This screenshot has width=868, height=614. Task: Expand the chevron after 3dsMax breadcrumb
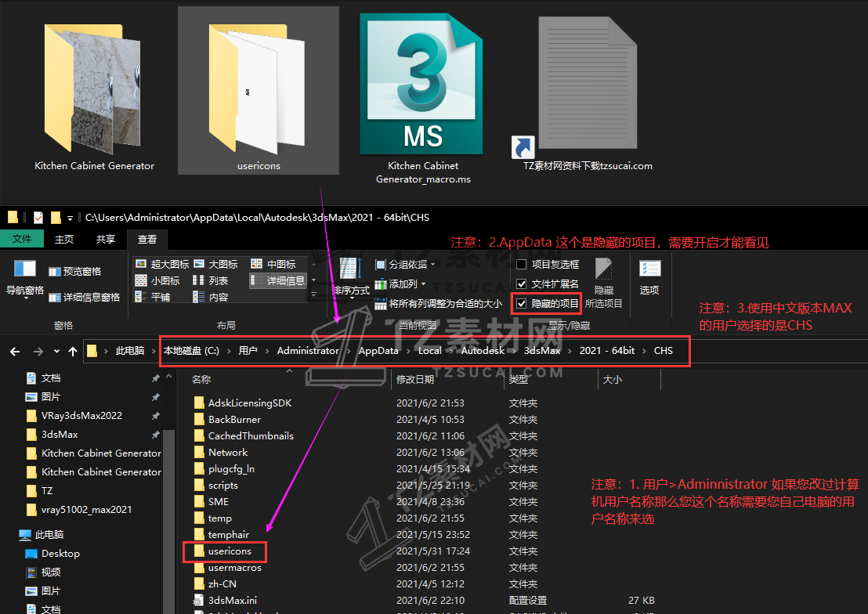(x=570, y=351)
